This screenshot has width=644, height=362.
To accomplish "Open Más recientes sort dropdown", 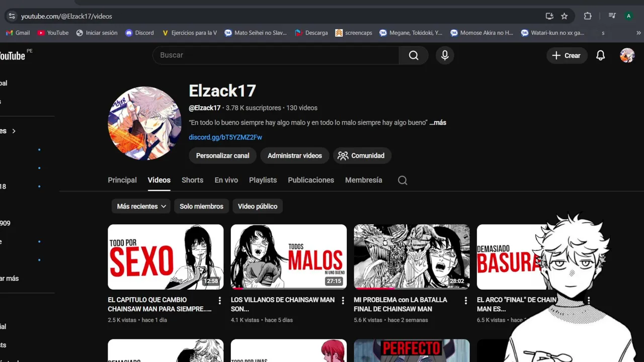I will 141,206.
